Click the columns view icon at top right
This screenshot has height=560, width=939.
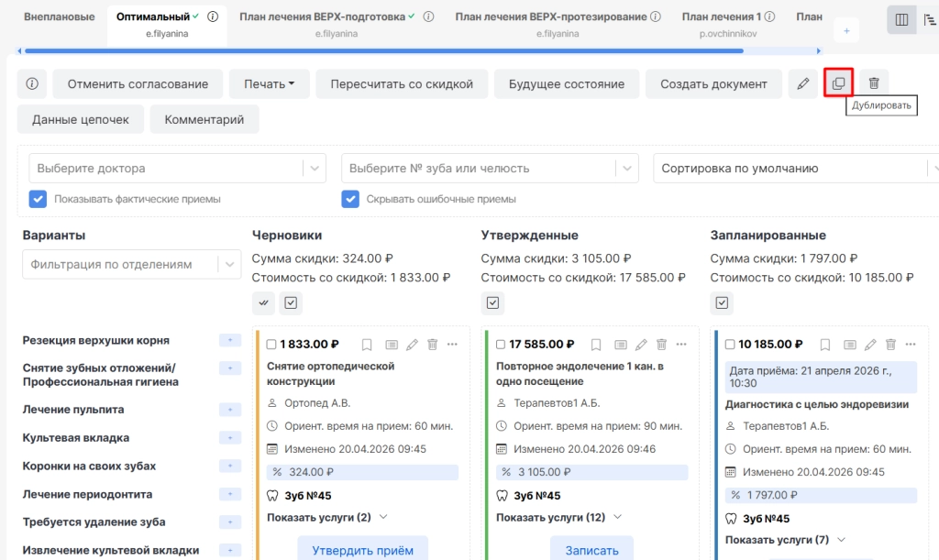901,20
